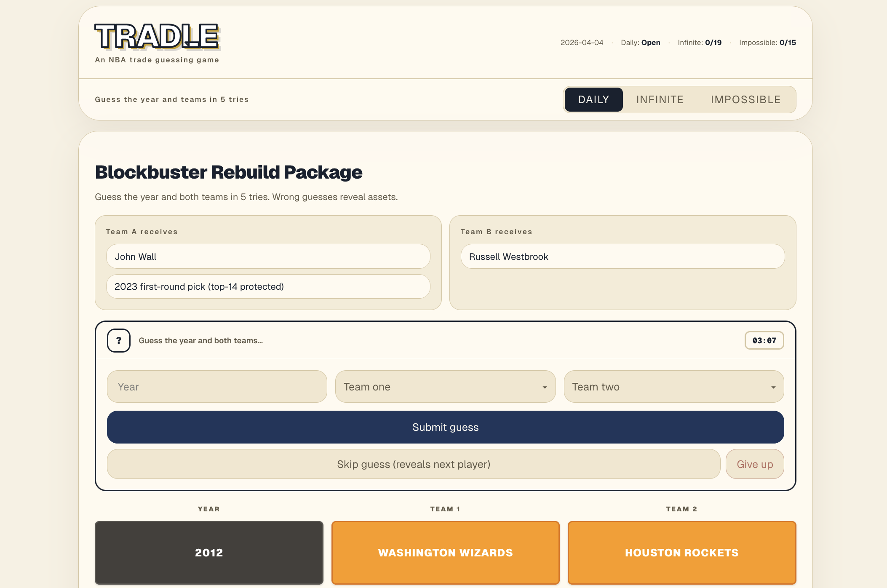This screenshot has height=588, width=887.
Task: Open the Team two dropdown
Action: point(673,387)
